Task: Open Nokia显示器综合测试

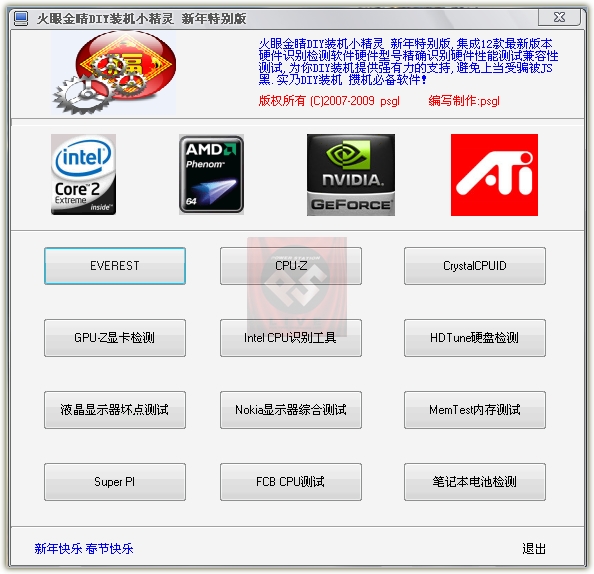Action: 291,410
